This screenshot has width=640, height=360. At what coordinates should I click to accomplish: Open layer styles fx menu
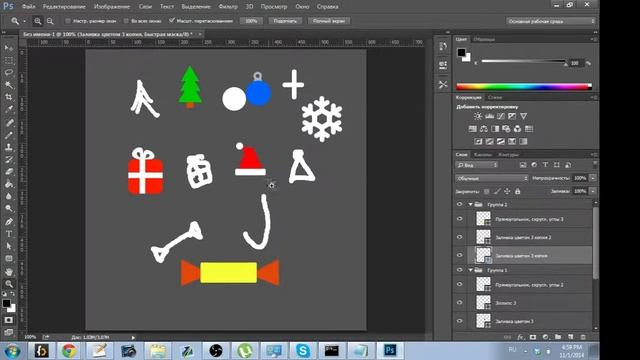(520, 337)
